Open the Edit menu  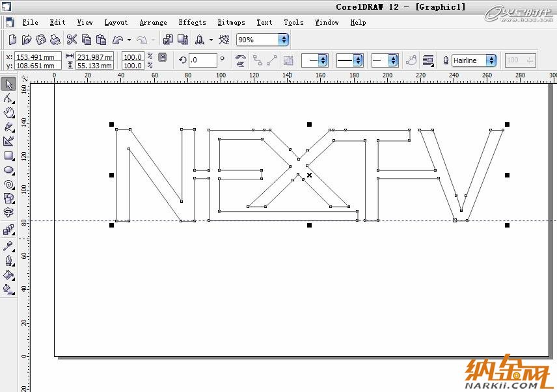pos(57,22)
